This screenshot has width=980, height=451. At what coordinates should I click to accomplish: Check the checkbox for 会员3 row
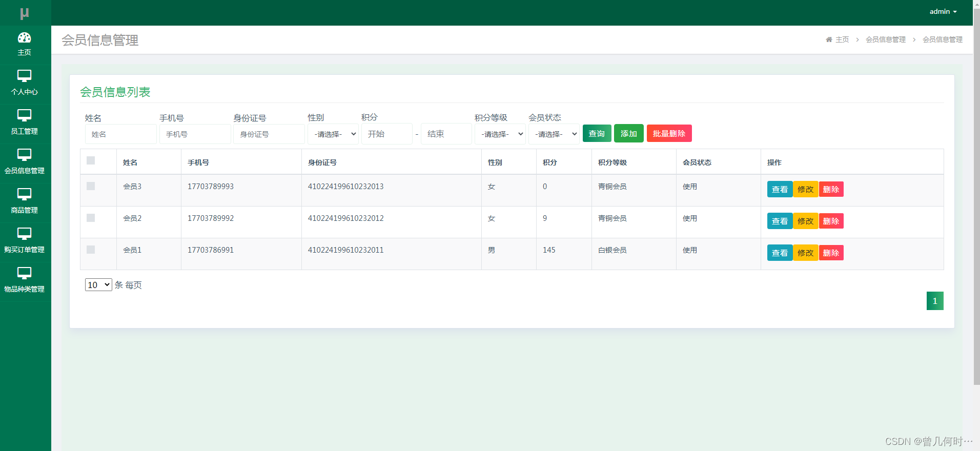point(91,186)
